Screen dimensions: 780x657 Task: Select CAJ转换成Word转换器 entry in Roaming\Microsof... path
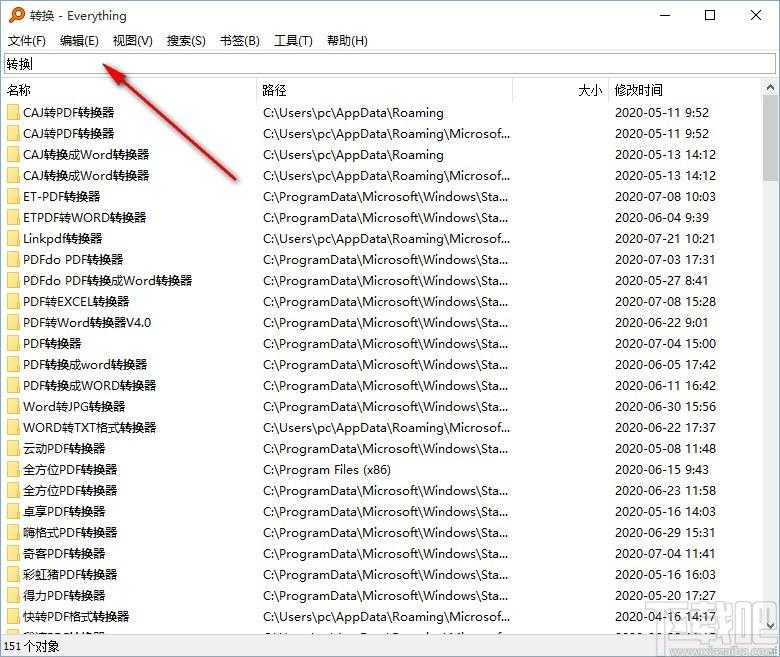coord(86,176)
